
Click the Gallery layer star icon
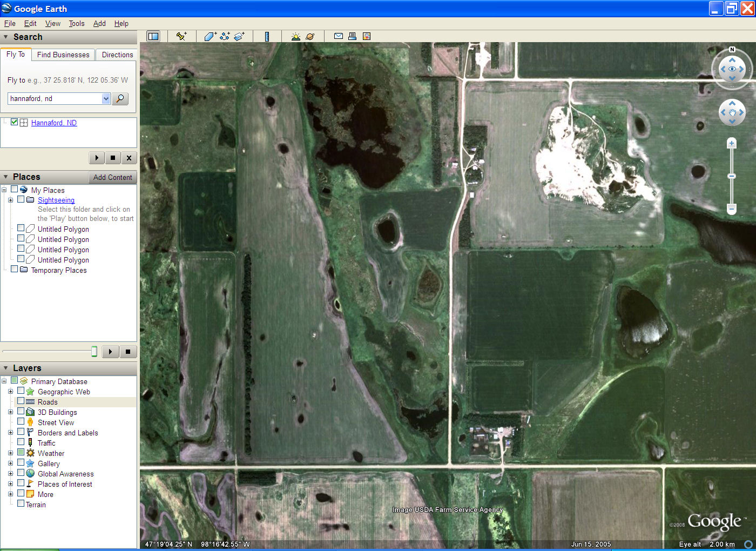coord(30,463)
